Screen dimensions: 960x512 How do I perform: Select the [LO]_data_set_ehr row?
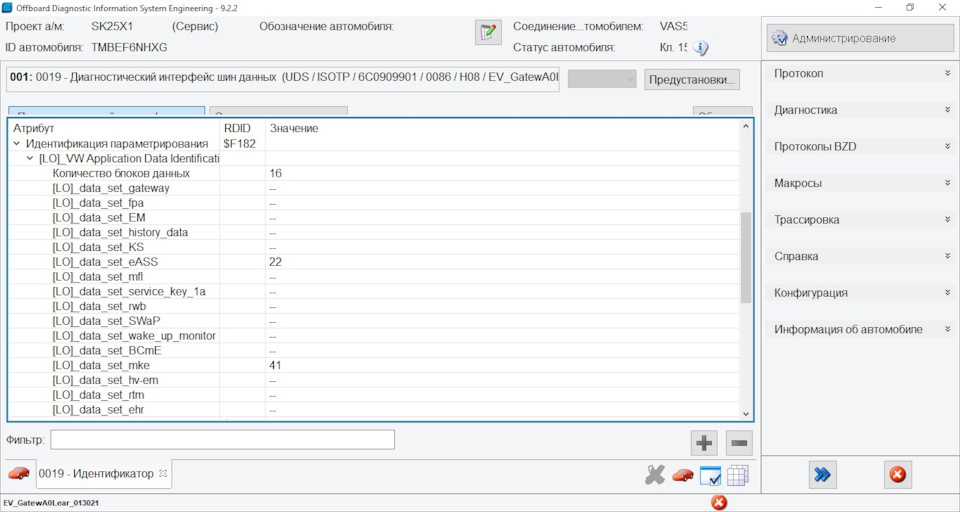[x=373, y=409]
